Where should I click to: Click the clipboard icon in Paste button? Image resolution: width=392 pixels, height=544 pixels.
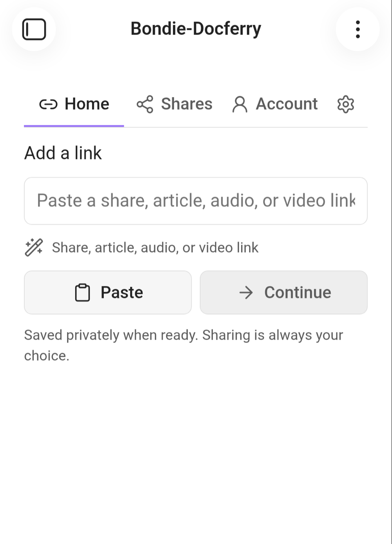click(82, 293)
